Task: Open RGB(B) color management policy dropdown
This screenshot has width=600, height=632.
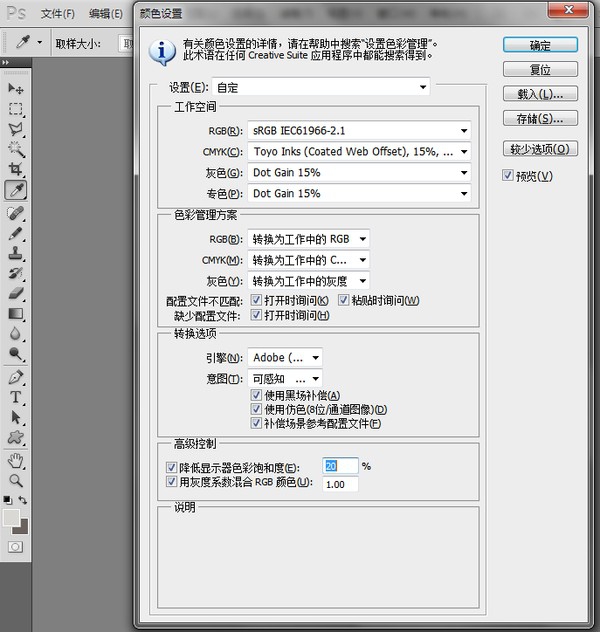Action: 309,239
